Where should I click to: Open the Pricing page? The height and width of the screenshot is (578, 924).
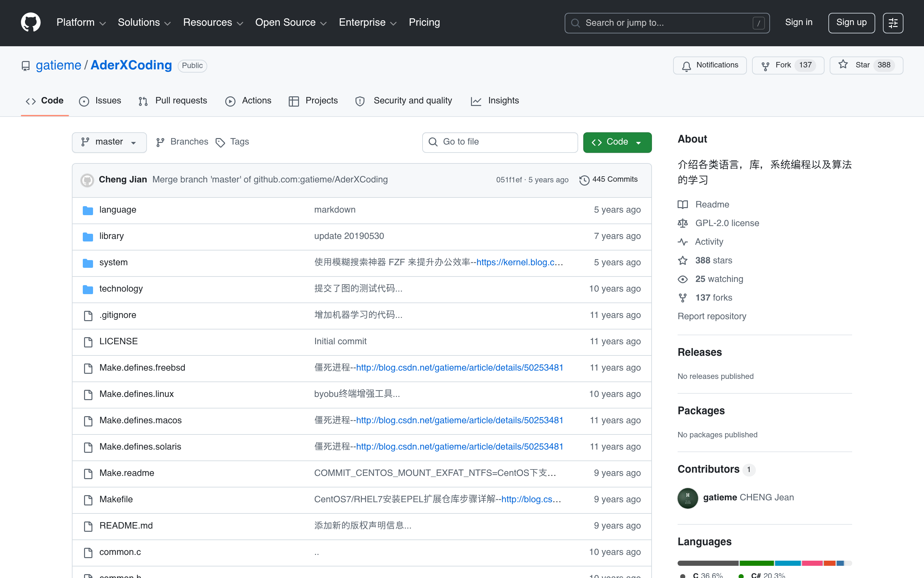(x=424, y=22)
